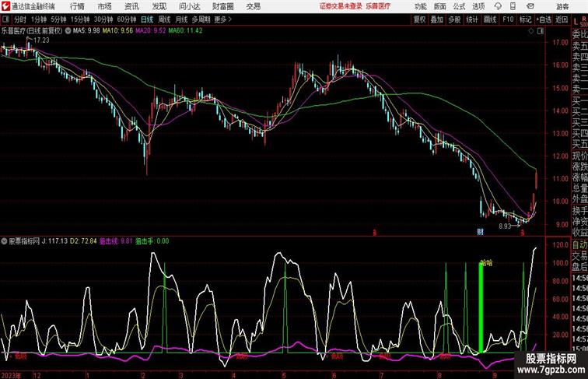Open the 财富圈 menu

point(222,6)
